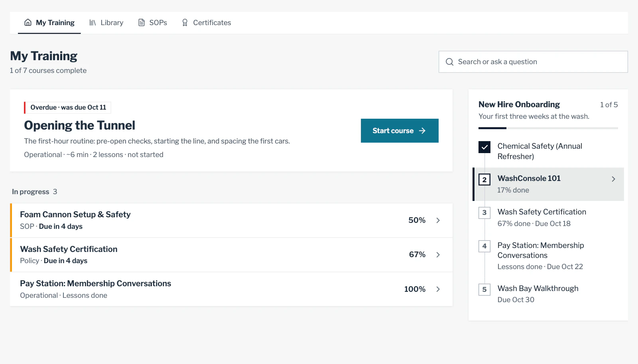Click the home icon beside My Training
The width and height of the screenshot is (638, 364).
[x=28, y=22]
